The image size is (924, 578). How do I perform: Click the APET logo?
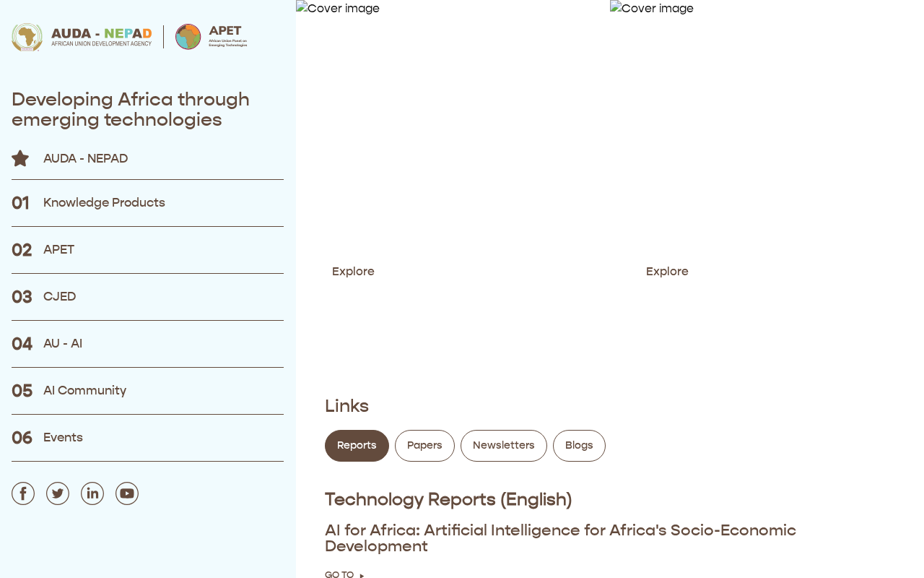212,37
